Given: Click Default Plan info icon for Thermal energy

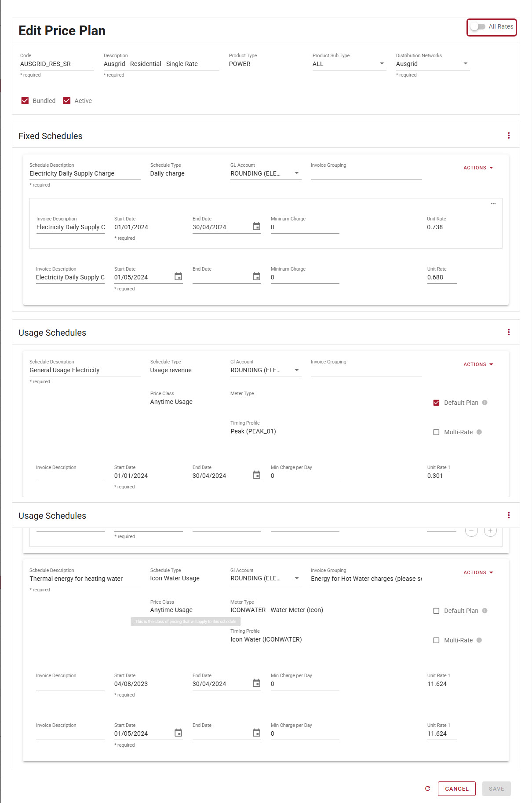Looking at the screenshot, I should pyautogui.click(x=485, y=611).
